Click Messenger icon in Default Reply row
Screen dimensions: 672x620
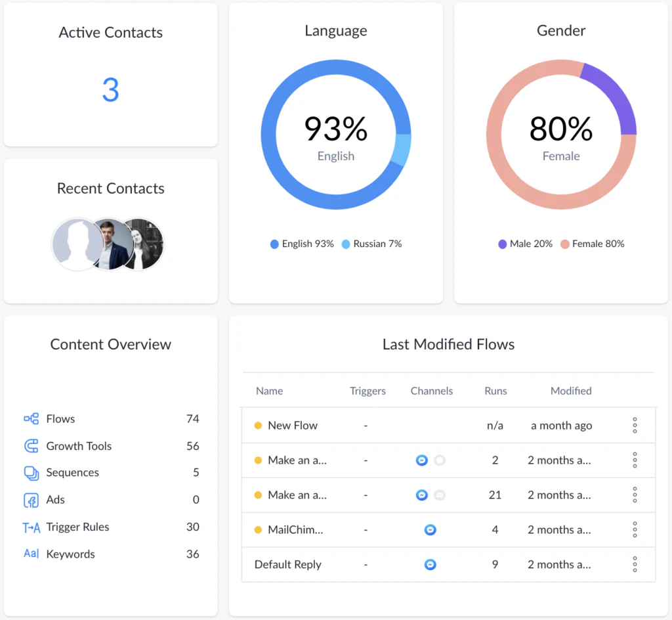(430, 564)
